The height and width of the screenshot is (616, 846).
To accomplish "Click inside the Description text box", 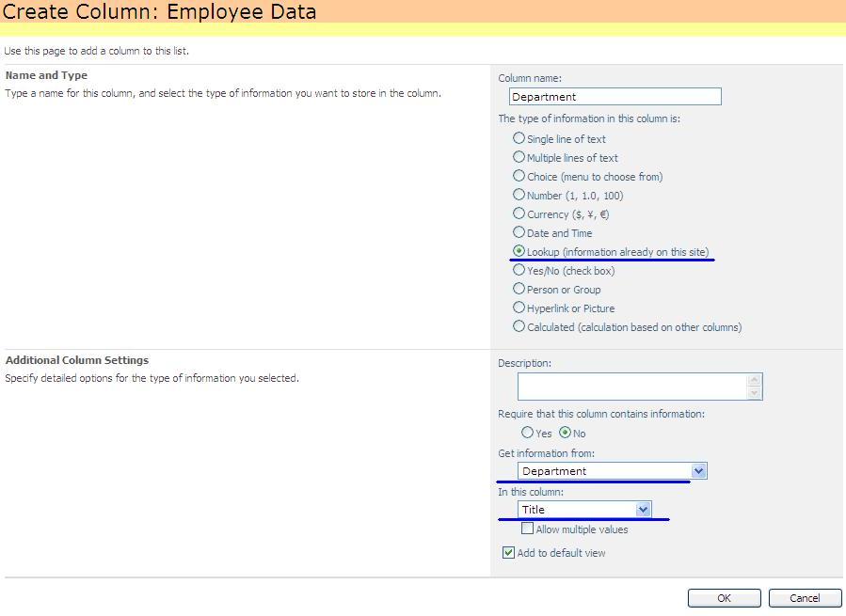I will pos(632,386).
